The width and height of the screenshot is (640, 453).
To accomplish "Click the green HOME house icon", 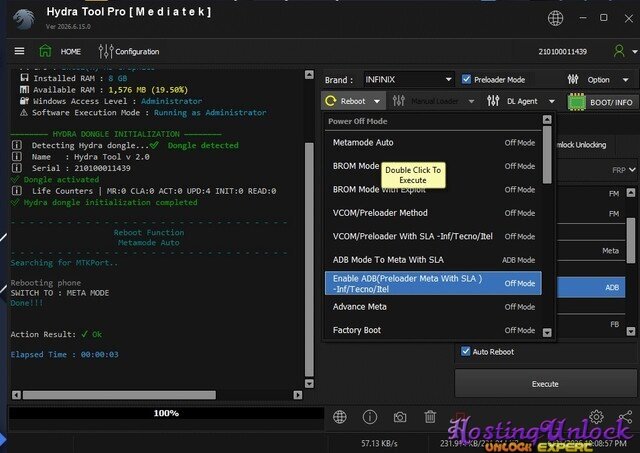I will point(45,51).
